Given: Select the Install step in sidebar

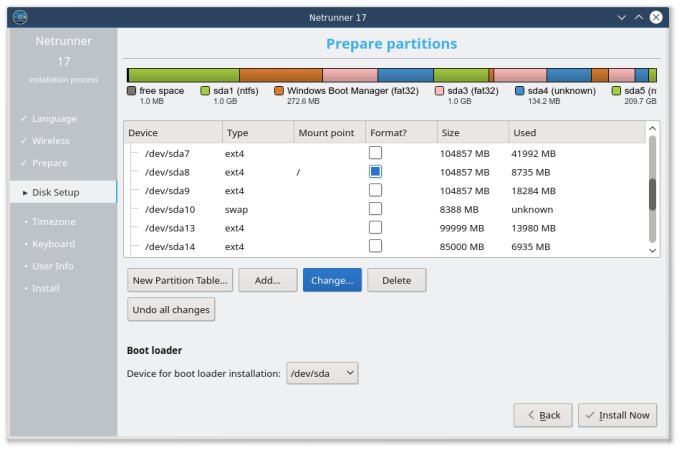Looking at the screenshot, I should pos(46,288).
